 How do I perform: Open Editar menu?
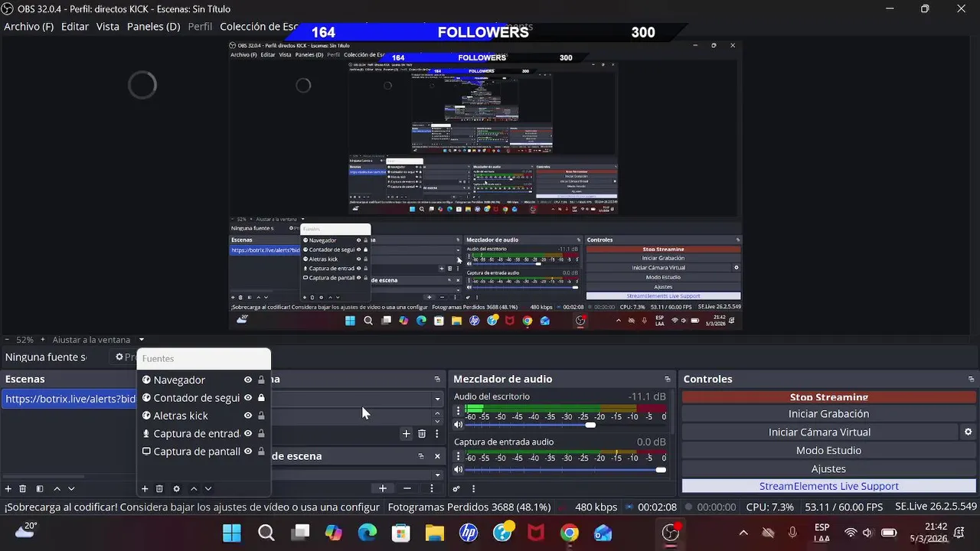tap(75, 26)
